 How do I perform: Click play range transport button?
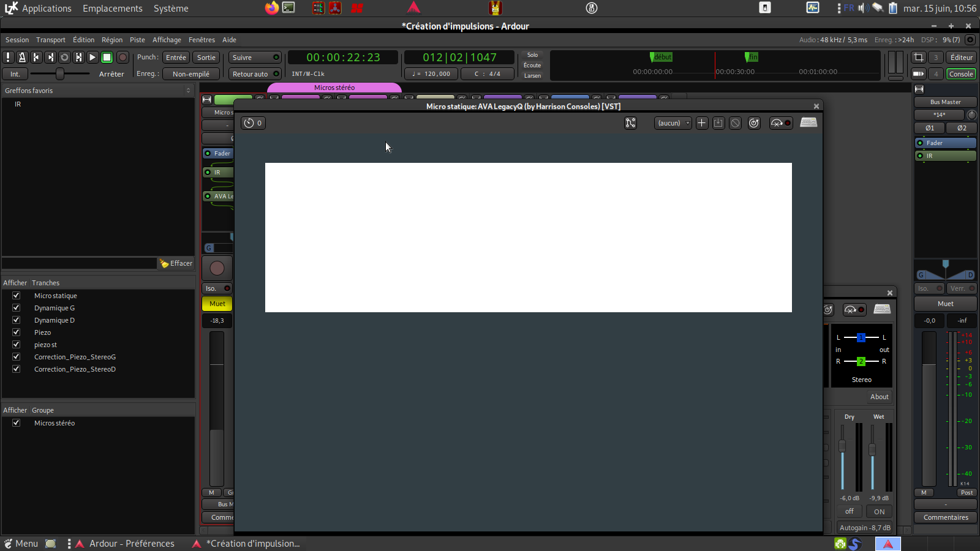click(x=78, y=57)
